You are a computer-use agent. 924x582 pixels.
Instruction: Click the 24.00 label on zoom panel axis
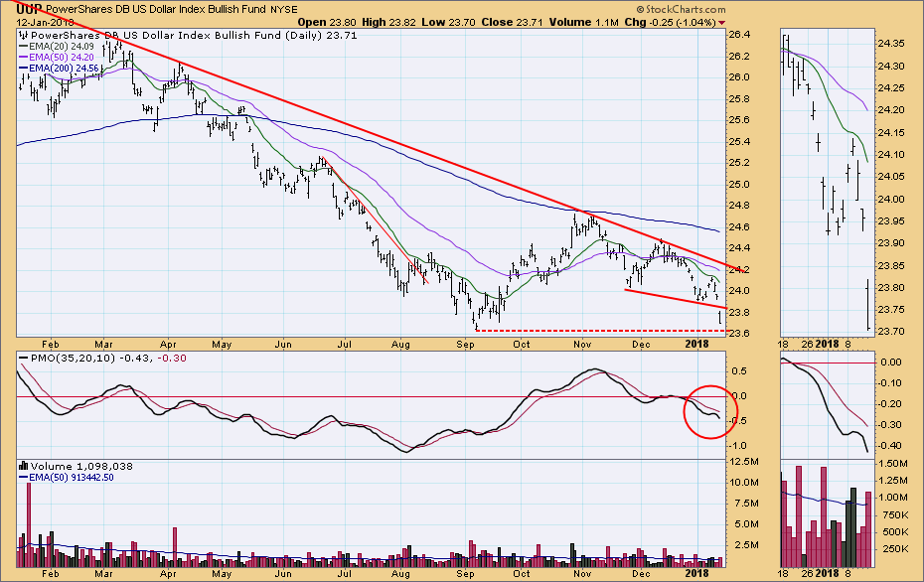pos(890,199)
